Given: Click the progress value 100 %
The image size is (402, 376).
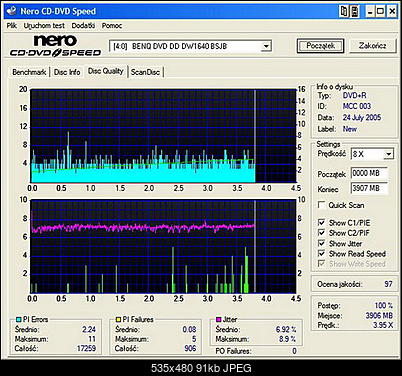Looking at the screenshot, I should pos(384,305).
